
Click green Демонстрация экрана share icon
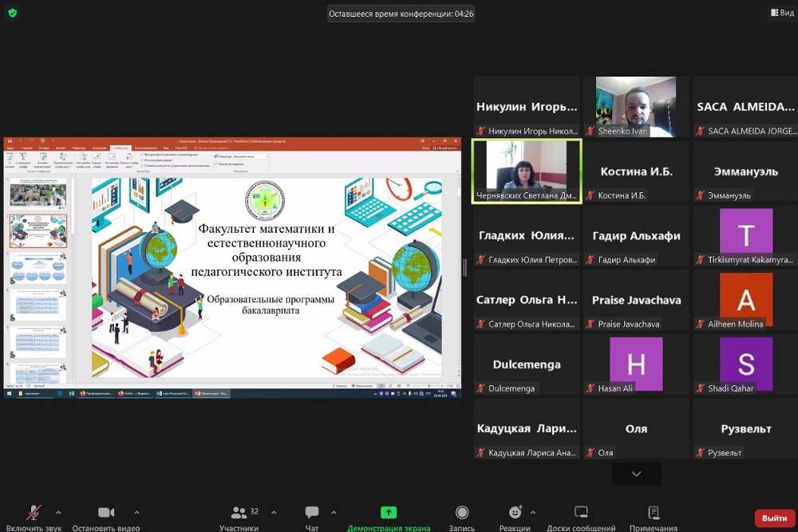389,513
